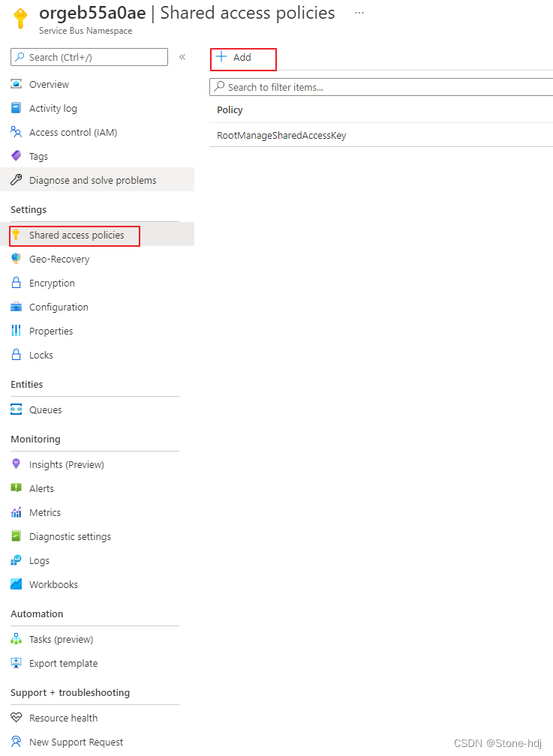Click the New Support Request person icon
Screen dimensions: 553x756
point(16,741)
